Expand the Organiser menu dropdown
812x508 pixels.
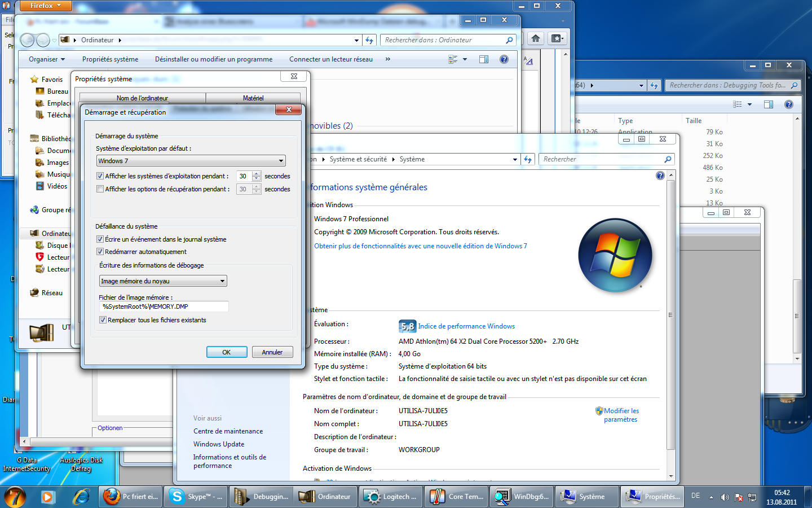click(x=47, y=59)
